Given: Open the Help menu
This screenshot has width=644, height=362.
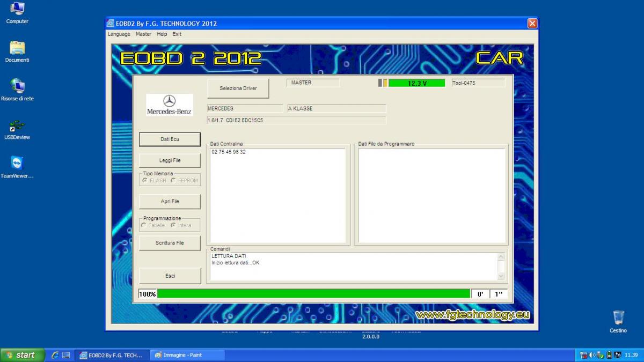Looking at the screenshot, I should click(x=162, y=34).
